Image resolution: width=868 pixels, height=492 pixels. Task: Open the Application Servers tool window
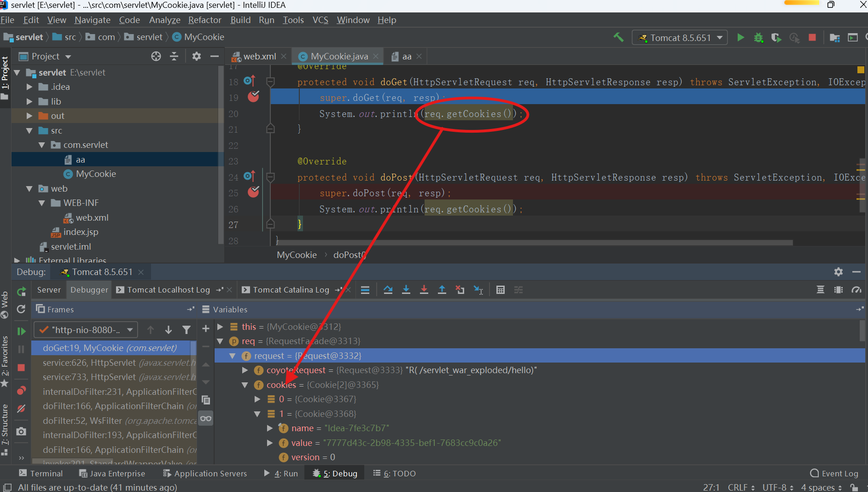(x=205, y=474)
